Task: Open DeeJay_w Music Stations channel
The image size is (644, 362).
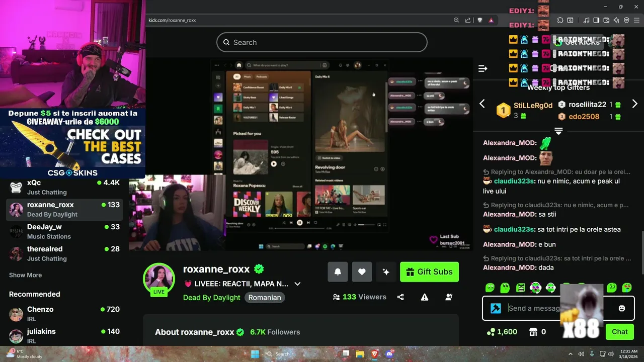Action: 64,231
